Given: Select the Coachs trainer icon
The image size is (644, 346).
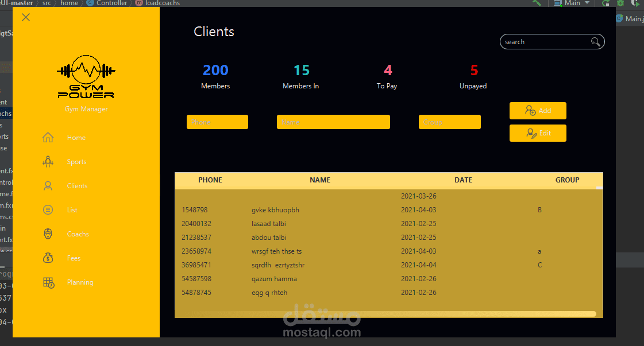Looking at the screenshot, I should (48, 234).
